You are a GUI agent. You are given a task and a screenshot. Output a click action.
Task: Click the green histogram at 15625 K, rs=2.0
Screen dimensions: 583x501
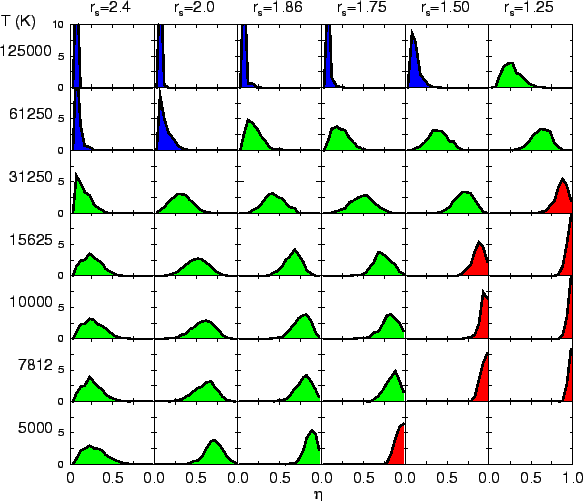(197, 268)
